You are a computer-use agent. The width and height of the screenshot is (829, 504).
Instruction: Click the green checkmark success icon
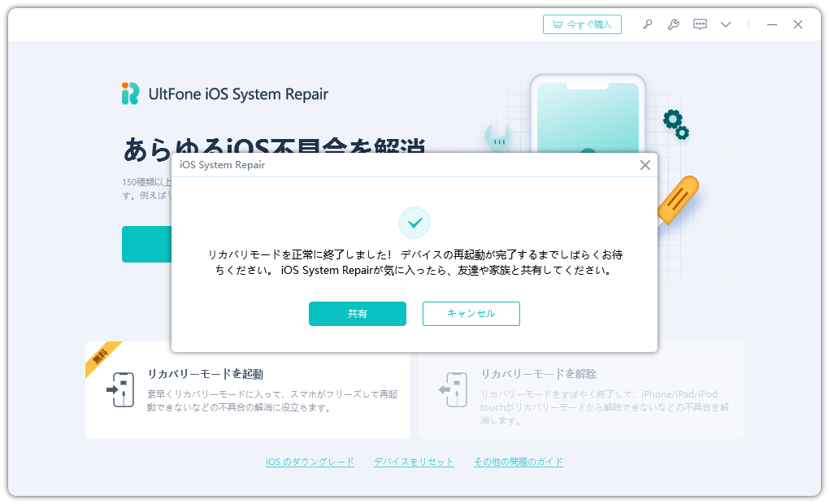click(414, 223)
